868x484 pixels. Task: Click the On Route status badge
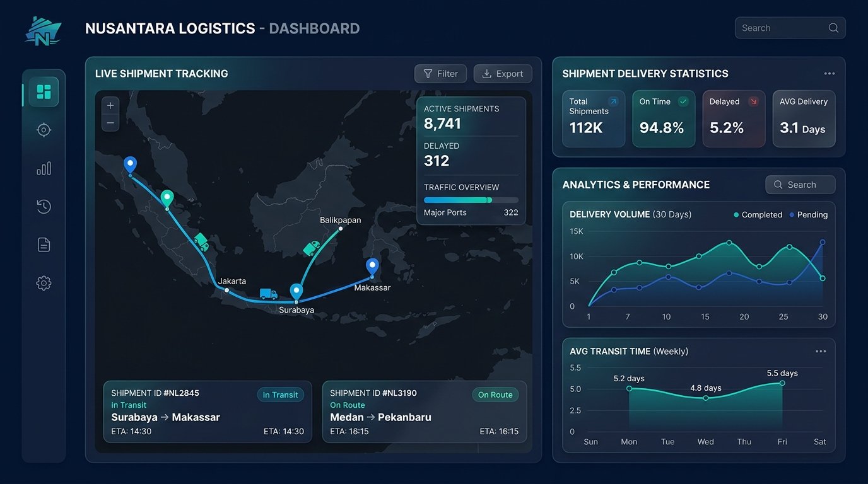(x=495, y=395)
